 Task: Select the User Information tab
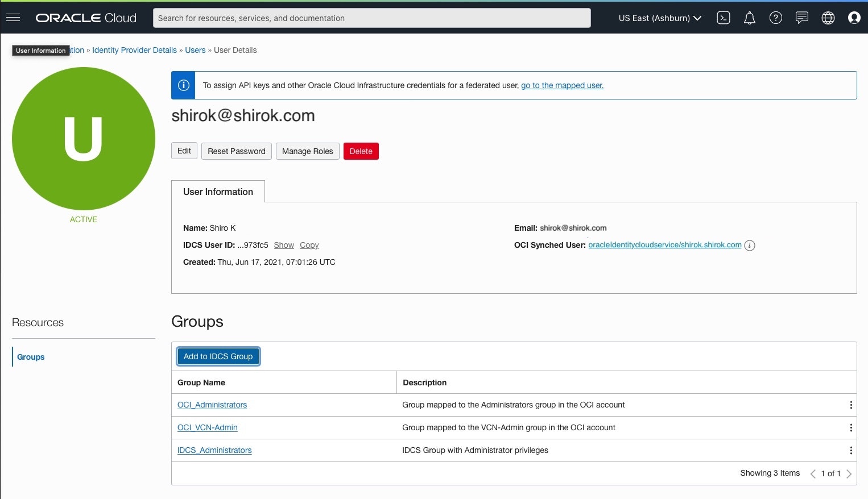click(x=218, y=192)
